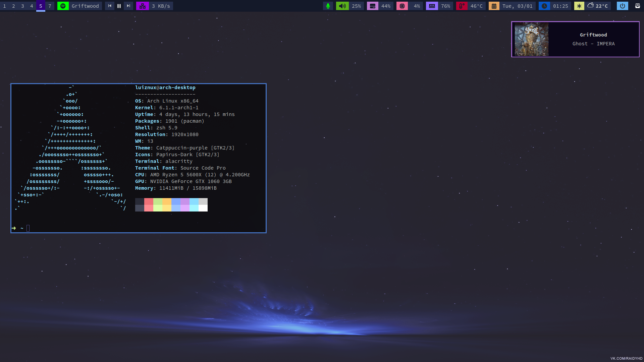Click the clock icon
Viewport: 644px width, 362px height.
[x=544, y=6]
